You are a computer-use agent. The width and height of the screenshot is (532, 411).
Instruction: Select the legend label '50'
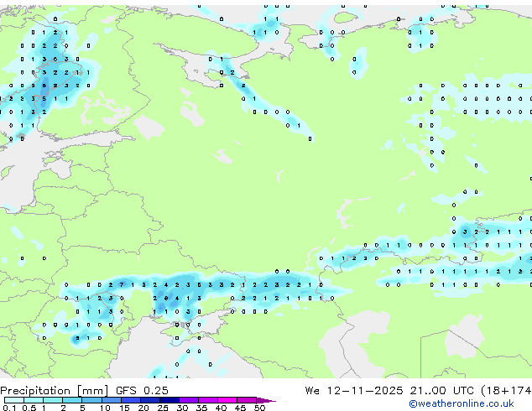tap(259, 408)
